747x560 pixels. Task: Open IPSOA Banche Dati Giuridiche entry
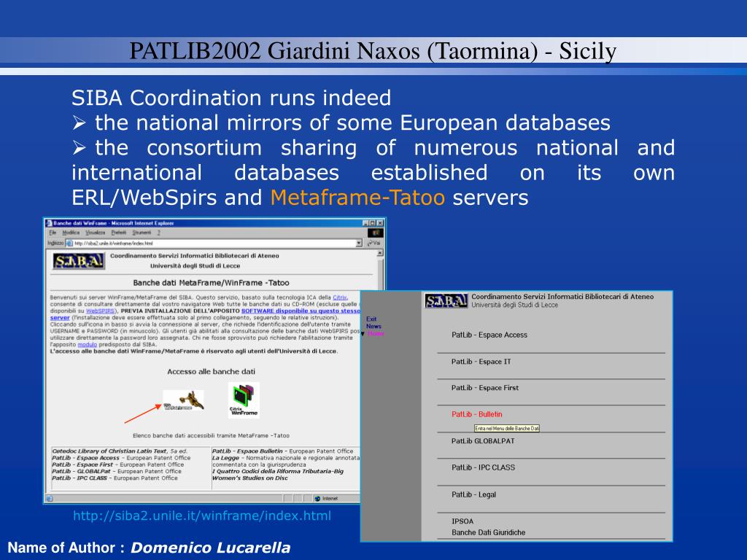tap(488, 526)
